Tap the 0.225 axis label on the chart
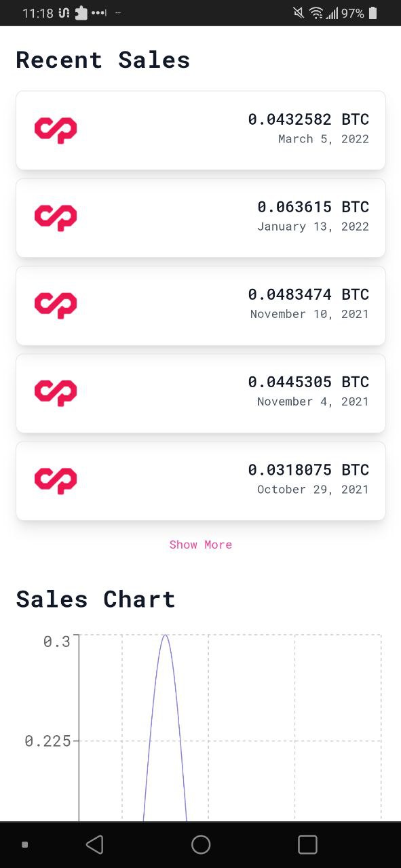The height and width of the screenshot is (868, 401). tap(47, 741)
